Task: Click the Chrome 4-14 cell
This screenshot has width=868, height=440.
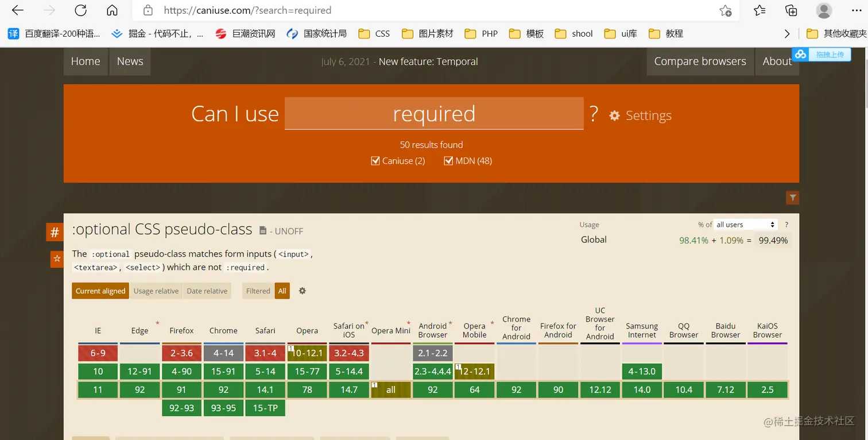Action: 223,353
